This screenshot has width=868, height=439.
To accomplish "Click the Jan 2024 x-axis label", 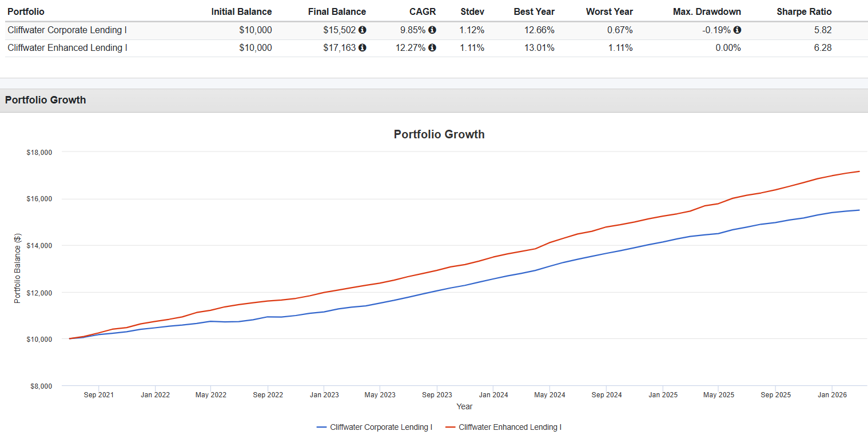I will (493, 395).
